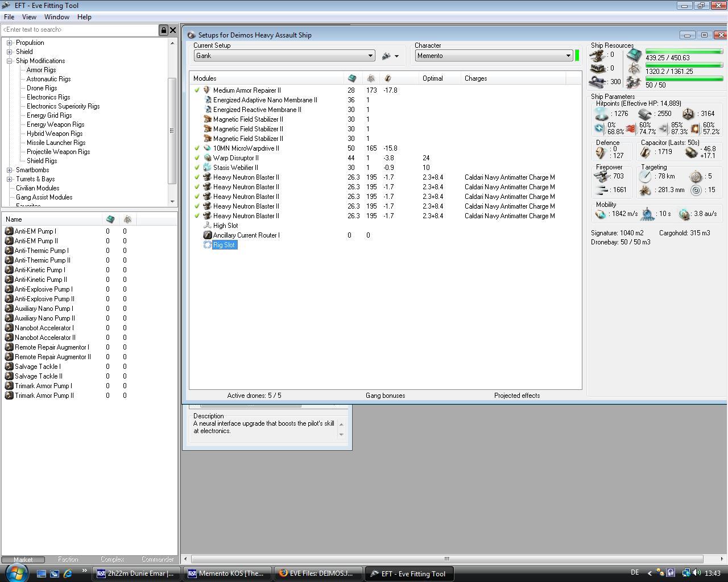Click the CPU column header icon in Modules
The height and width of the screenshot is (582, 728).
(352, 78)
